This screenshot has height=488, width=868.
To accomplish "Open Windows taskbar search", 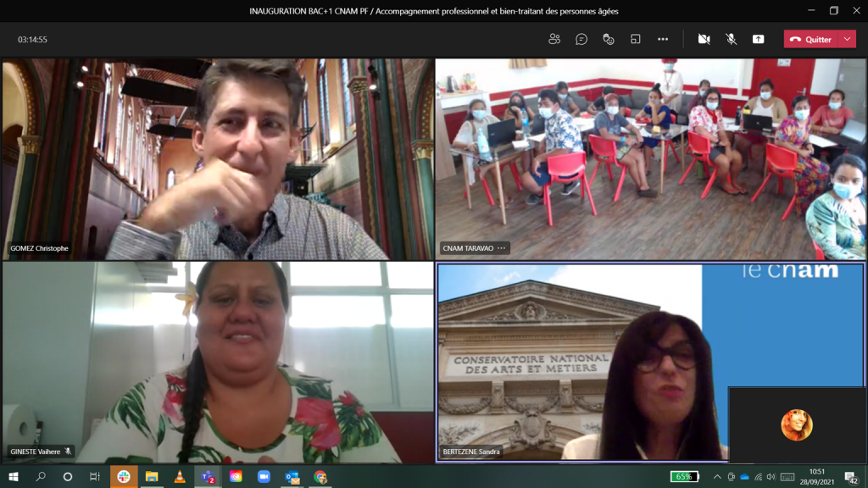I will [x=41, y=476].
